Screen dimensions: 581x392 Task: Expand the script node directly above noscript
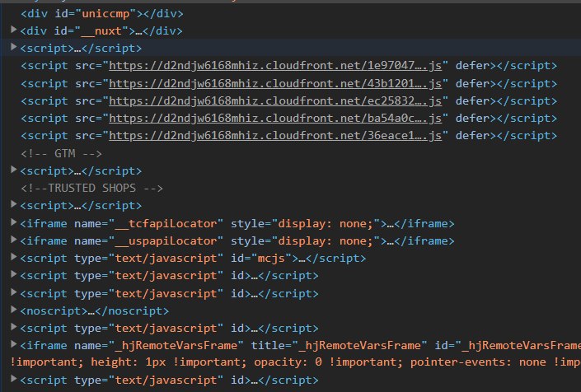(14, 292)
